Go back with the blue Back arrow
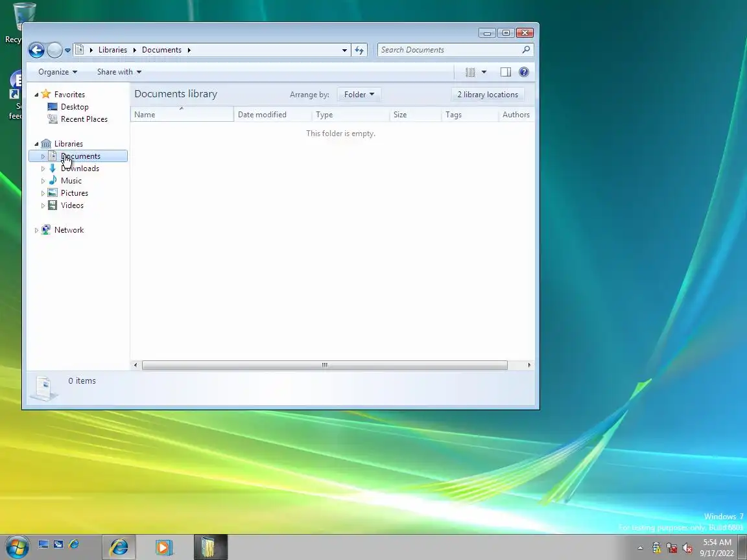 36,50
